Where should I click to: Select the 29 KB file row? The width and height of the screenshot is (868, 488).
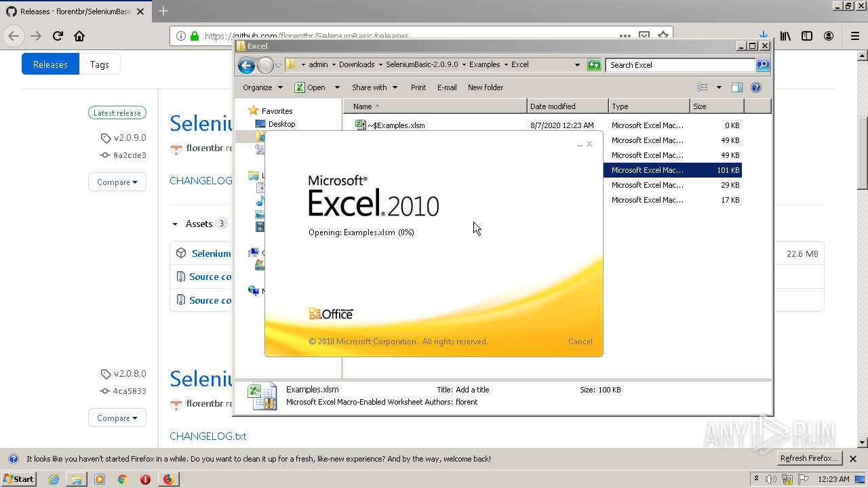coord(673,185)
